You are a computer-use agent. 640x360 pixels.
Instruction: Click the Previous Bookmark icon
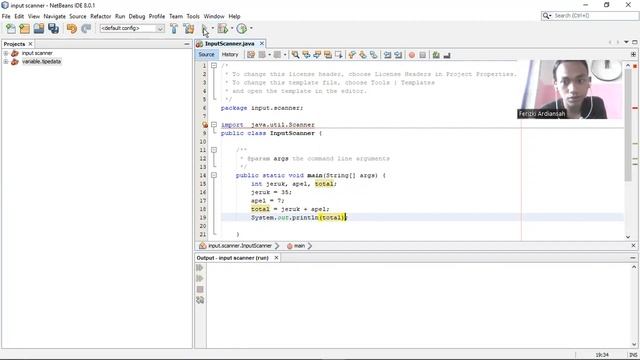click(352, 55)
